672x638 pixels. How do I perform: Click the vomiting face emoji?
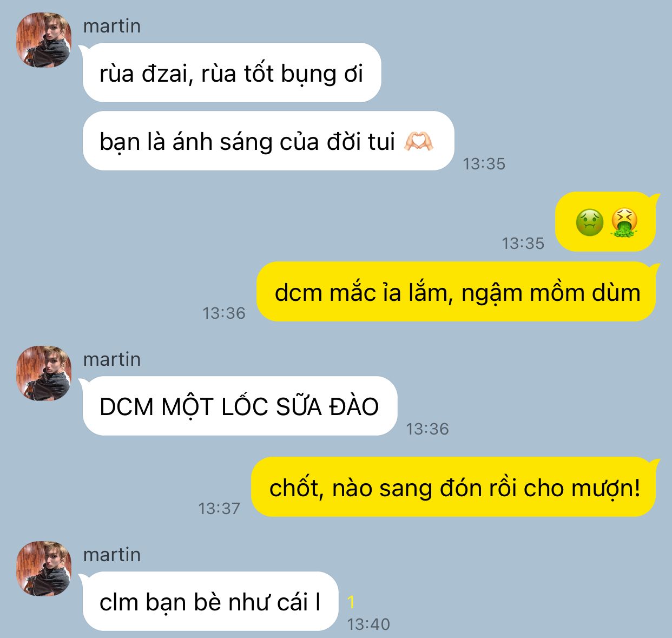tap(624, 222)
